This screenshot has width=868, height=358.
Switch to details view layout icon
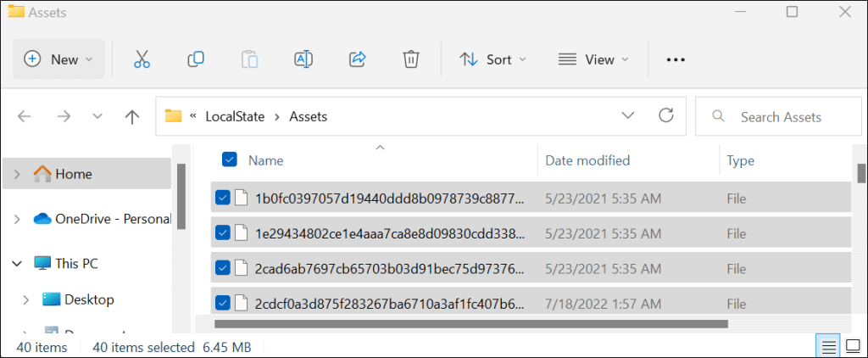(x=826, y=346)
